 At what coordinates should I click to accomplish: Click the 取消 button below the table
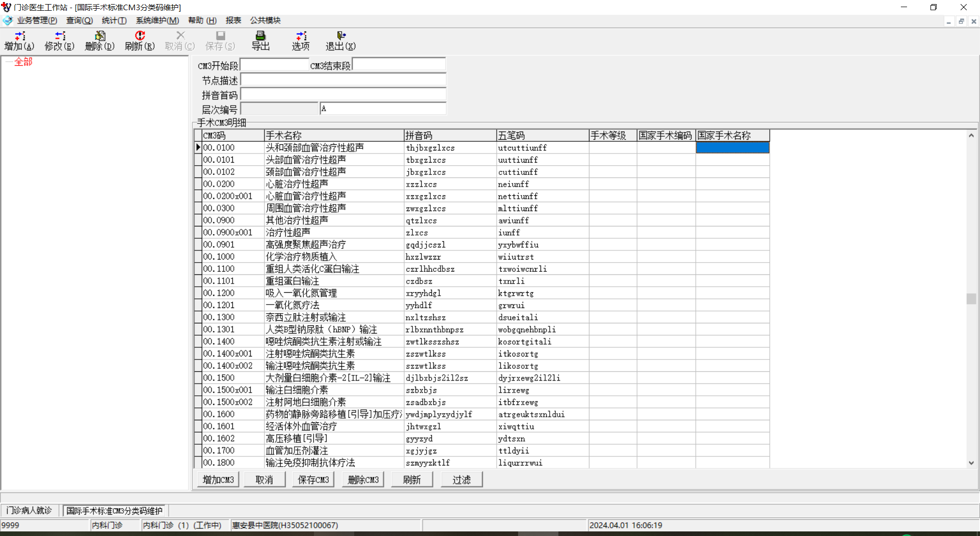tap(264, 480)
